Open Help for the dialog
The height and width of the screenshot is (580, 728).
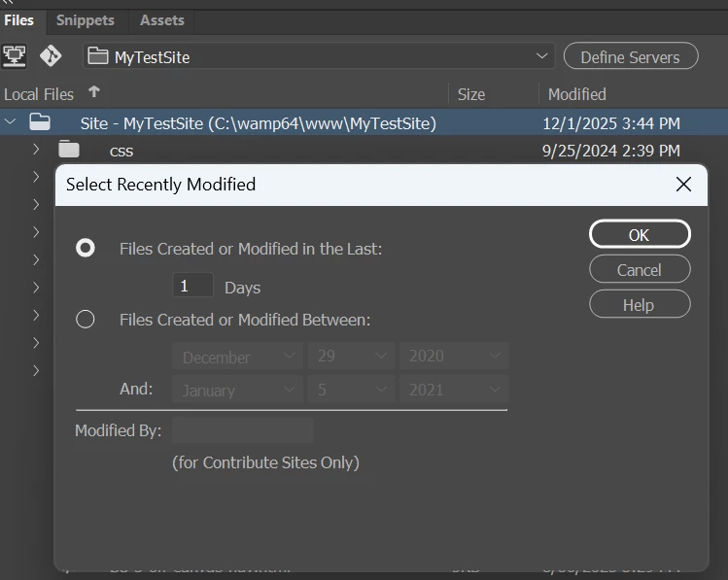point(640,305)
